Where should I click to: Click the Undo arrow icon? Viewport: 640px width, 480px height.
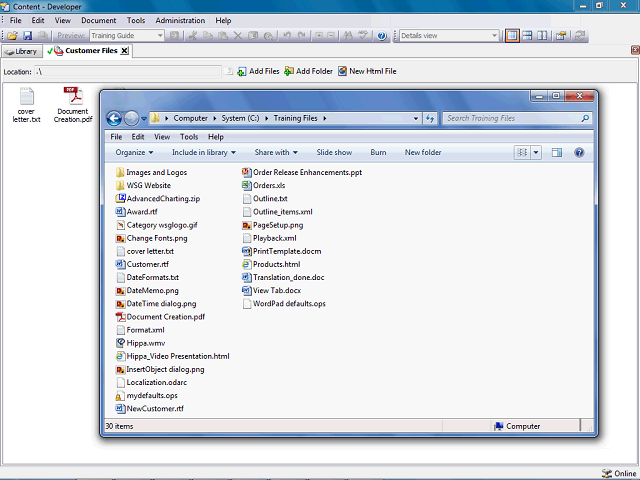point(287,36)
